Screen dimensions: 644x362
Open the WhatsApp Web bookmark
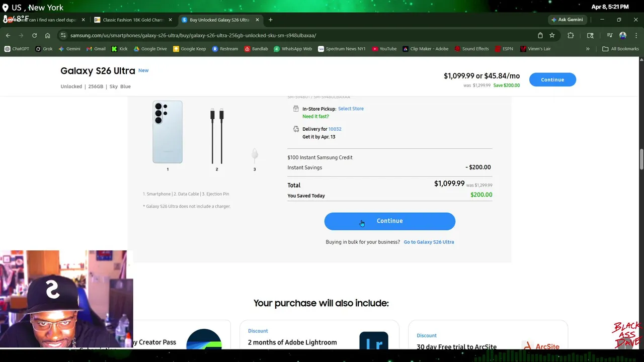tap(293, 49)
